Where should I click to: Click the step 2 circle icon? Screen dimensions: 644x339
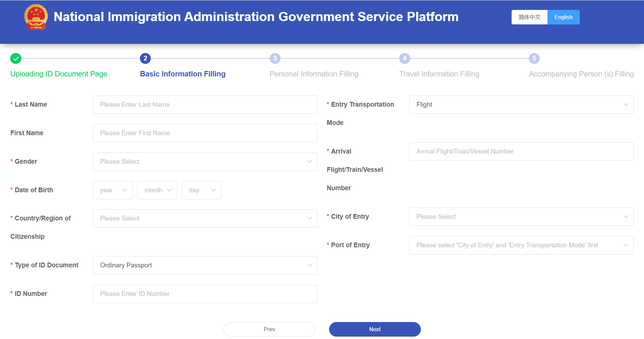[145, 58]
